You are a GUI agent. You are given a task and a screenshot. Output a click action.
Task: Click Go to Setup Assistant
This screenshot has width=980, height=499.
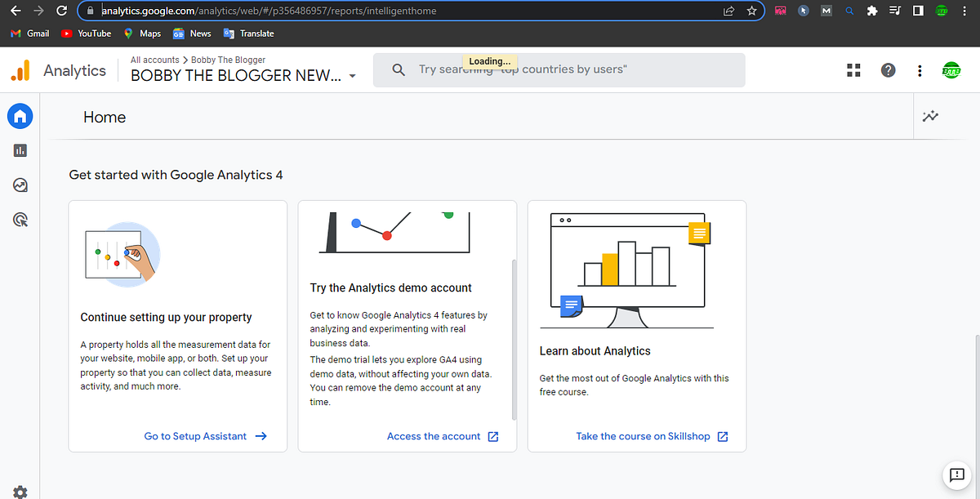click(x=196, y=436)
